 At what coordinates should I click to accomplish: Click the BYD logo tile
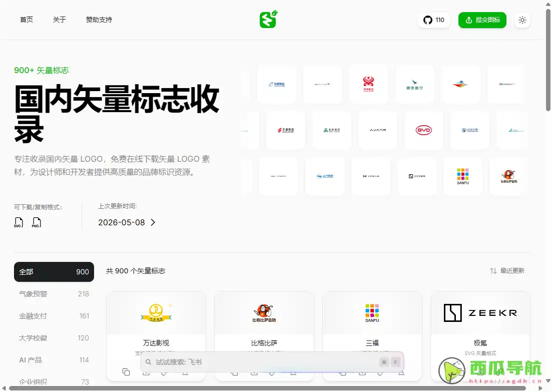point(424,130)
